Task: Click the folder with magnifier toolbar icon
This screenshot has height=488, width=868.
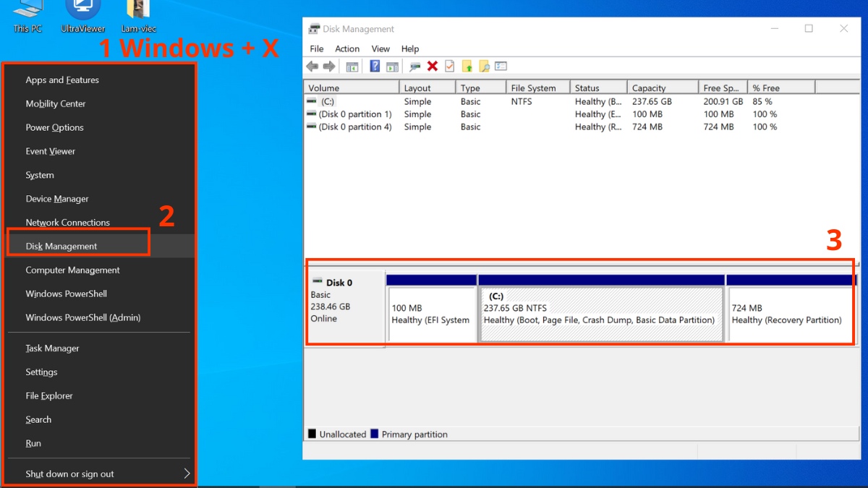Action: tap(484, 67)
